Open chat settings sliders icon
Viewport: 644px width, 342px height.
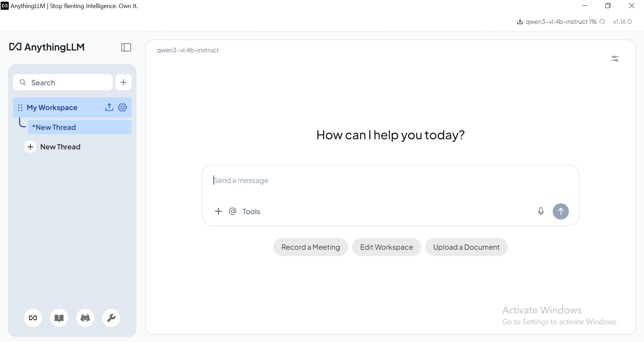point(615,59)
